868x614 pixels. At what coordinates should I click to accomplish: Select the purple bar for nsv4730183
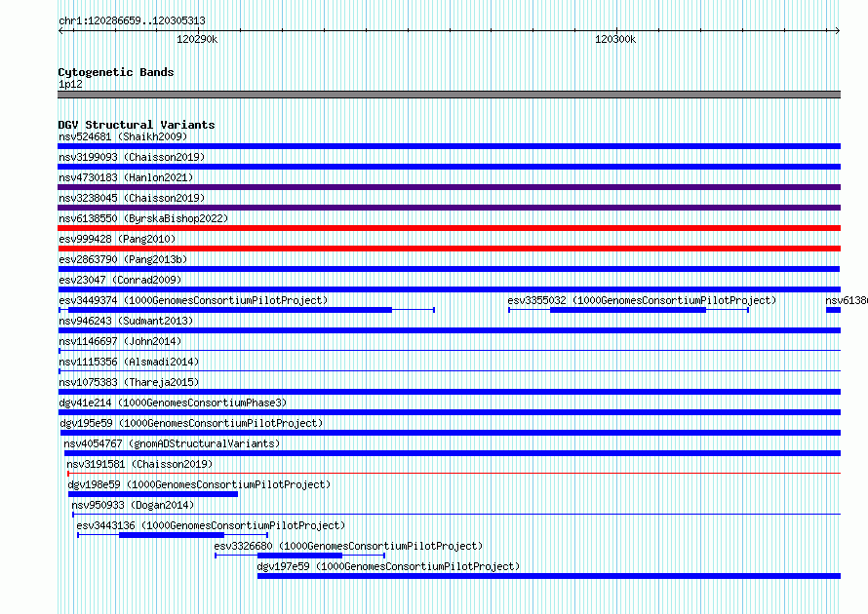449,187
